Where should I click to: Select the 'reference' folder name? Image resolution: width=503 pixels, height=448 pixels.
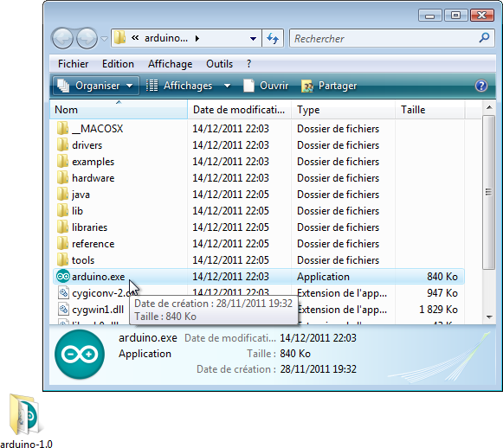pos(93,244)
